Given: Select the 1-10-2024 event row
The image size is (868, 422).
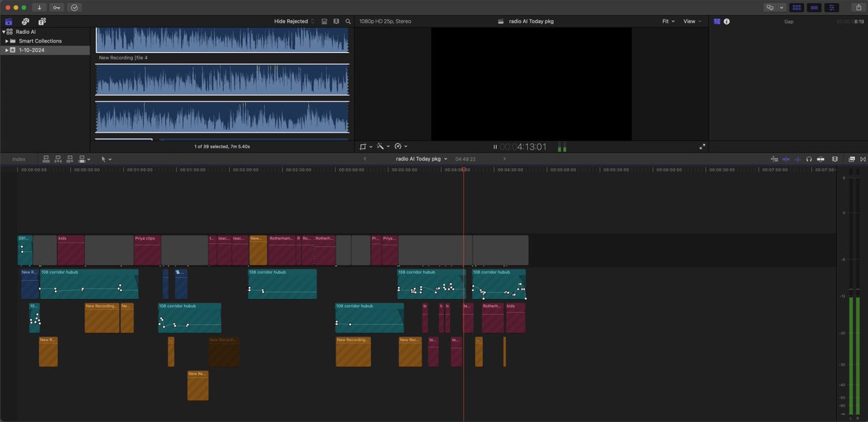Looking at the screenshot, I should [x=45, y=50].
